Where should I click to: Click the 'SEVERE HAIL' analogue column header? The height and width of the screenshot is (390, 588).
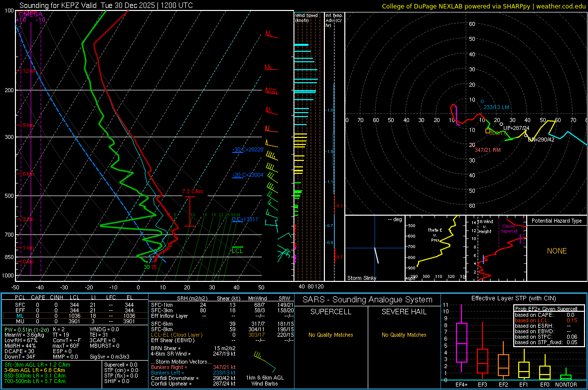[404, 312]
